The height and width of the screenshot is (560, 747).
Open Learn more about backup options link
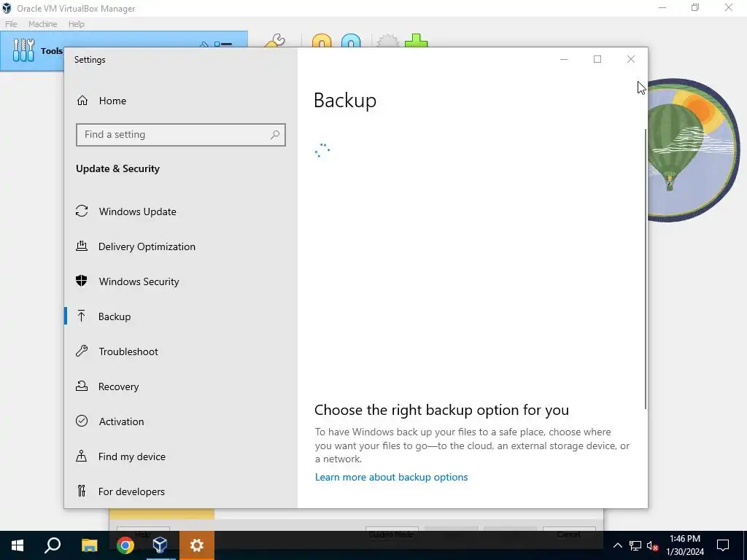pos(391,477)
